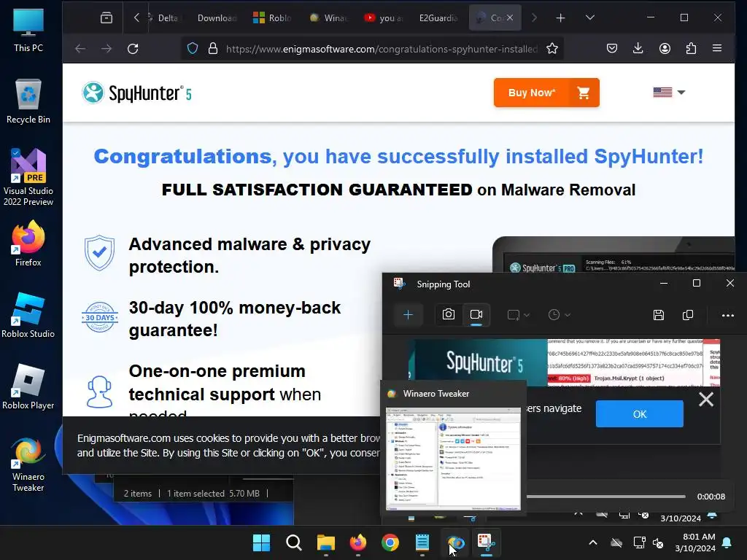The width and height of the screenshot is (747, 560).
Task: Switch to the Download tab
Action: 216,18
